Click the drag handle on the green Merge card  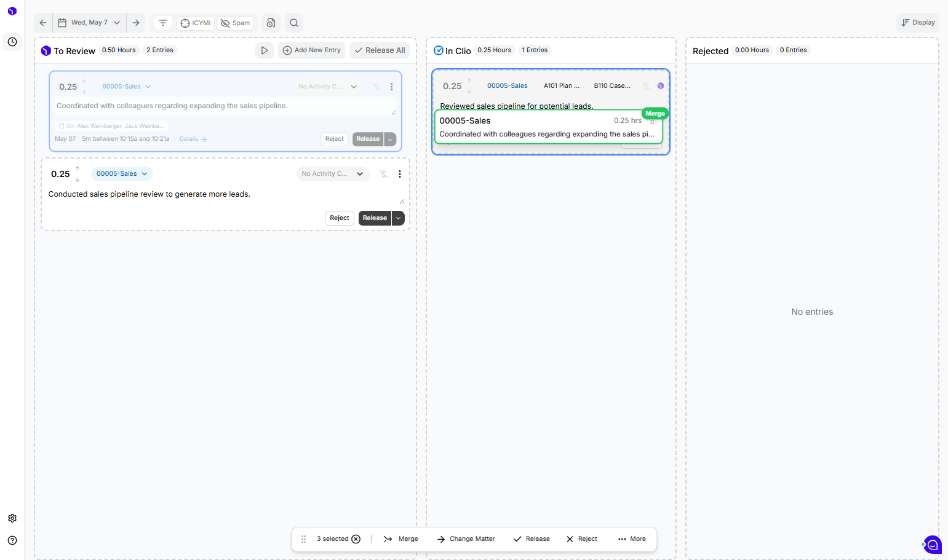[x=652, y=121]
